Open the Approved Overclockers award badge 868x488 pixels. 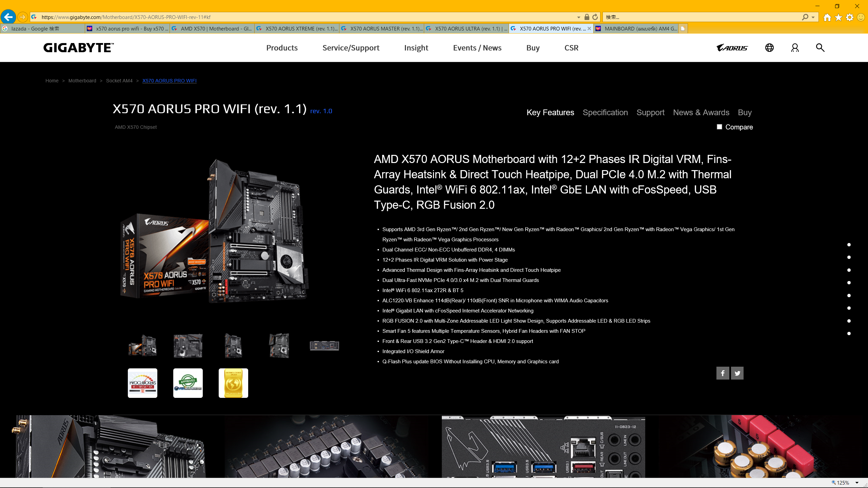(x=188, y=383)
